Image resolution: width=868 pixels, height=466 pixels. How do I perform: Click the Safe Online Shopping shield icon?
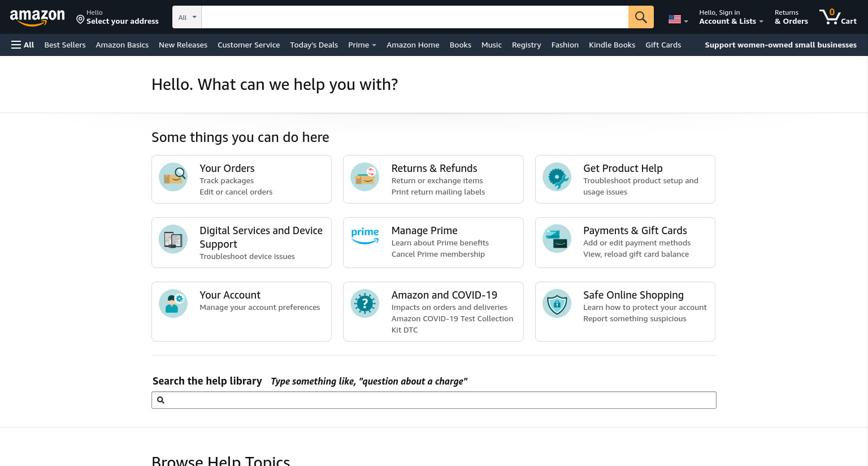tap(557, 304)
